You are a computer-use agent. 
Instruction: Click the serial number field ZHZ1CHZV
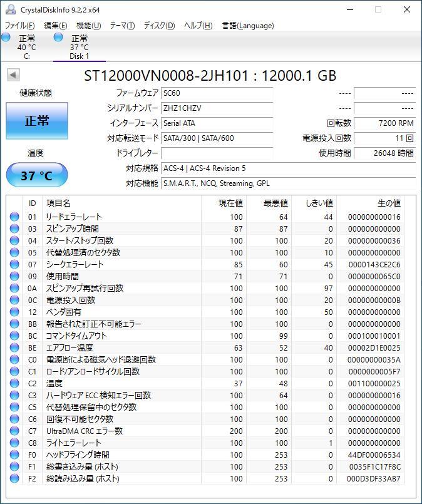point(217,108)
